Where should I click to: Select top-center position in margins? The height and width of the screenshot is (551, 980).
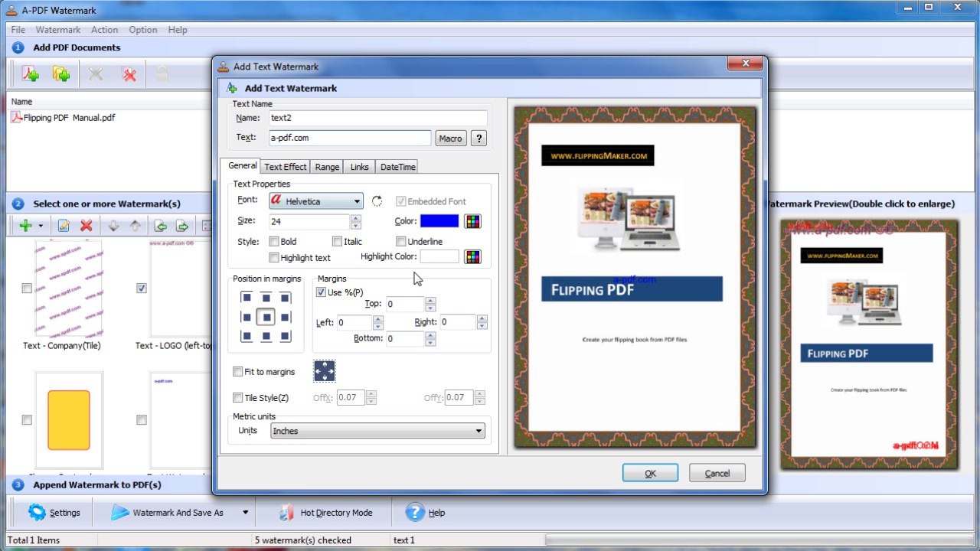tap(266, 298)
